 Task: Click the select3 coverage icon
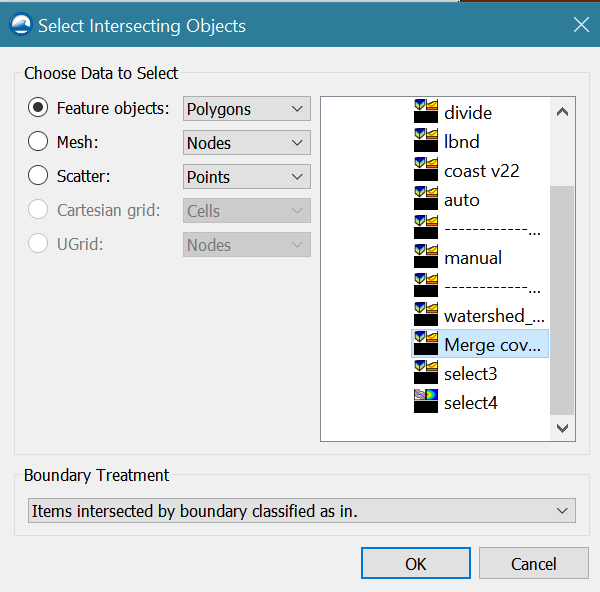pyautogui.click(x=426, y=374)
